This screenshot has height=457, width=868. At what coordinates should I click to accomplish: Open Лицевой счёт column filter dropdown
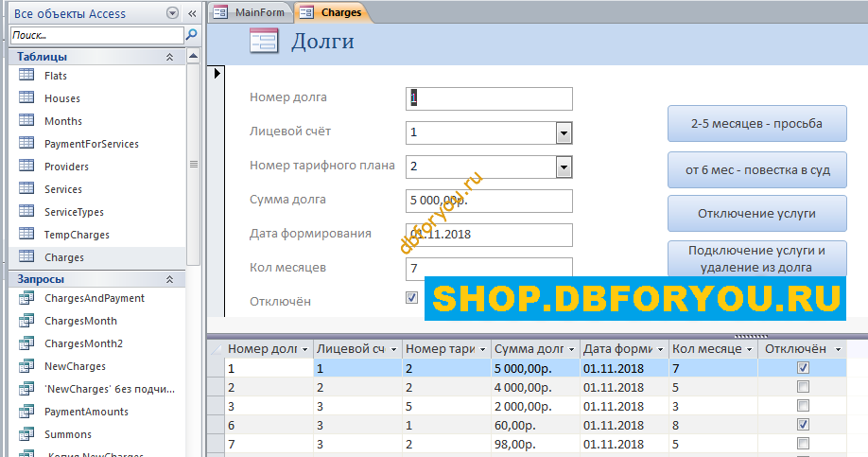[x=393, y=349]
